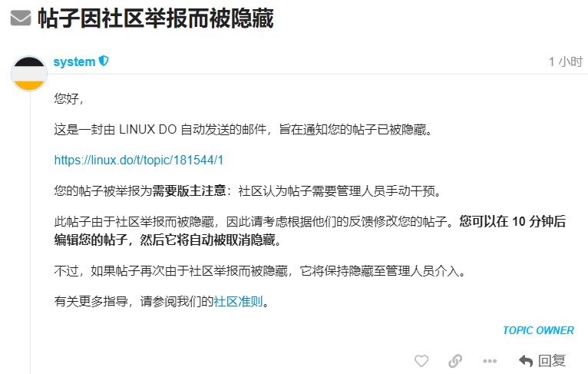Open the 社区准则 guidelines link

click(x=238, y=301)
